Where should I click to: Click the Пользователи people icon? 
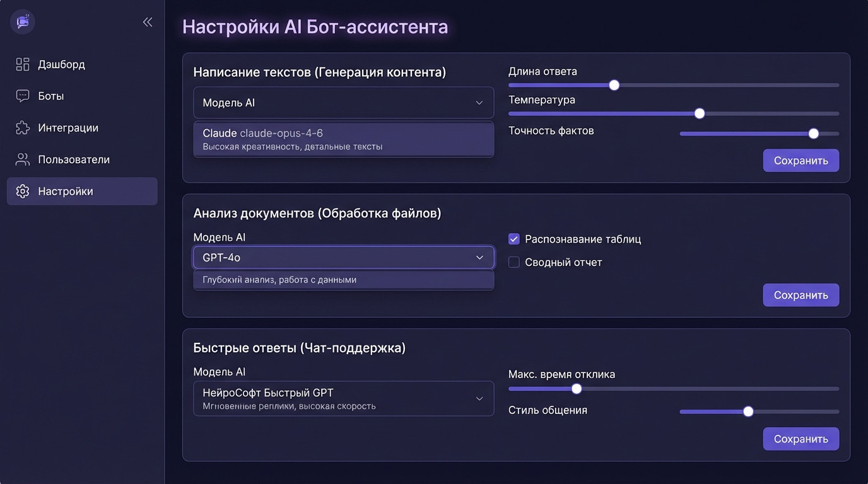23,159
